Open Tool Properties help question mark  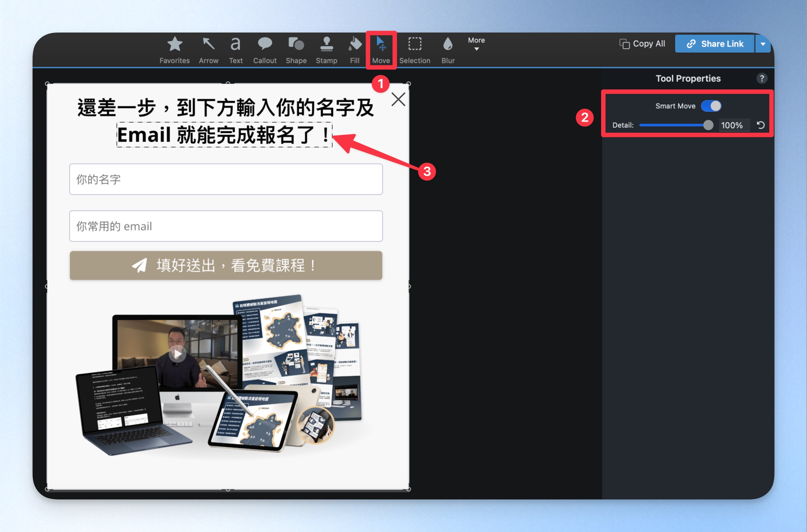click(762, 78)
